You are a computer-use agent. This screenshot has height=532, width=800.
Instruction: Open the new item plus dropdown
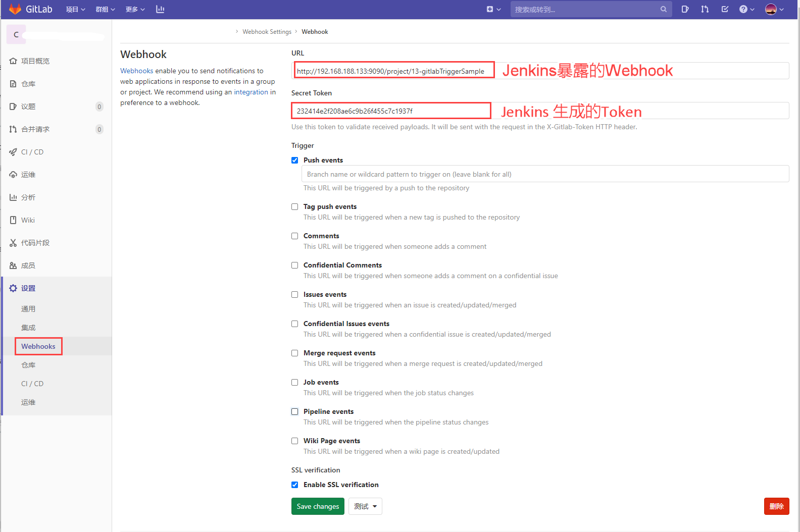[493, 9]
